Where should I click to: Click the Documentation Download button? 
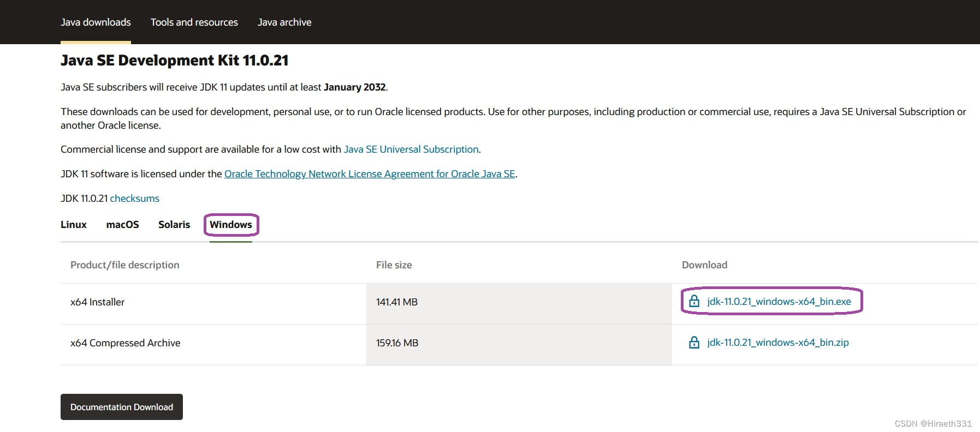point(122,407)
